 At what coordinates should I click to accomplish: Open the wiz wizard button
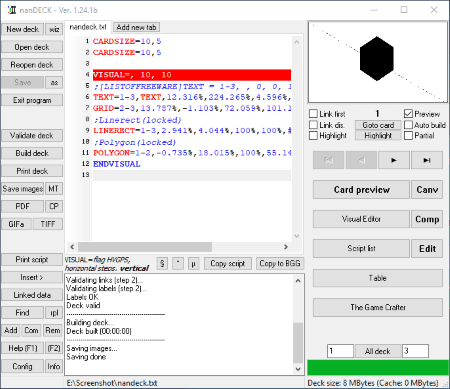point(54,29)
